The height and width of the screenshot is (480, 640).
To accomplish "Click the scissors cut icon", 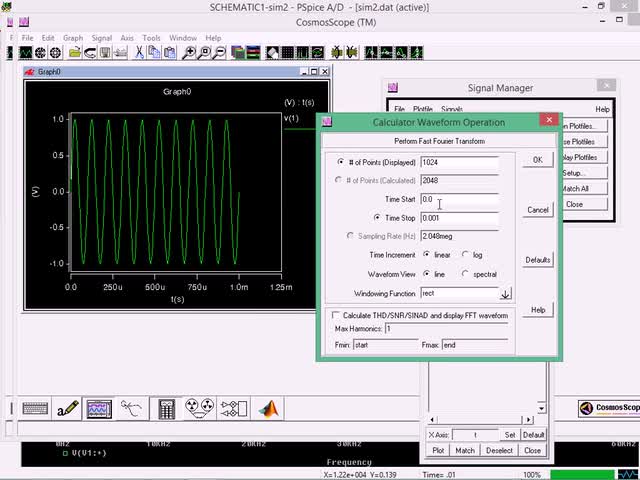I will tap(140, 52).
